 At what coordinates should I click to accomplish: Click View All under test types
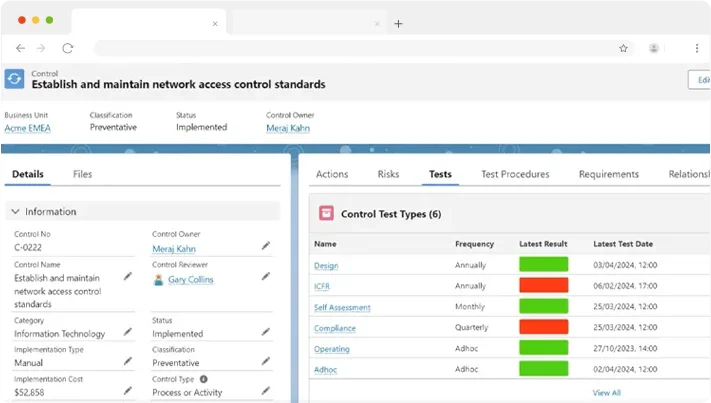pyautogui.click(x=606, y=392)
